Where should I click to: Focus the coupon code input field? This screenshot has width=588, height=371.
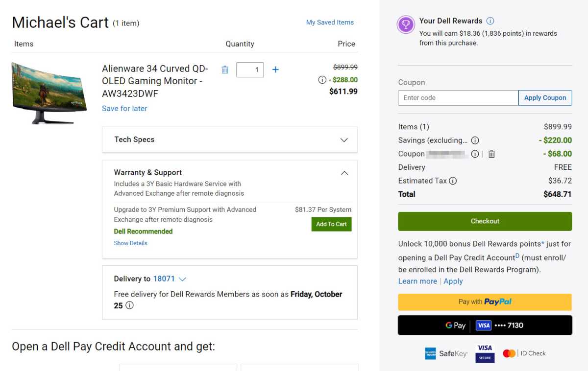coord(458,98)
